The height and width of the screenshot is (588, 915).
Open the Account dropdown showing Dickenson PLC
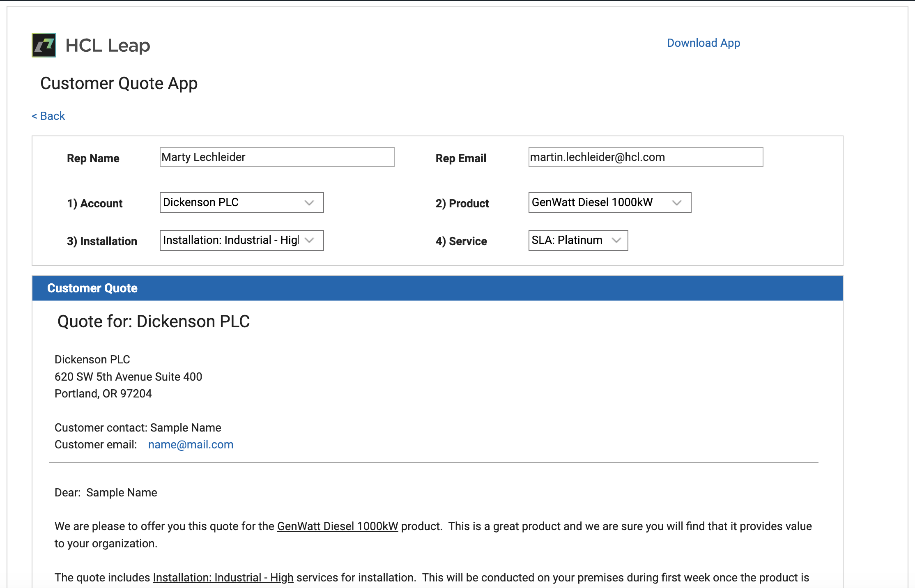tap(241, 203)
